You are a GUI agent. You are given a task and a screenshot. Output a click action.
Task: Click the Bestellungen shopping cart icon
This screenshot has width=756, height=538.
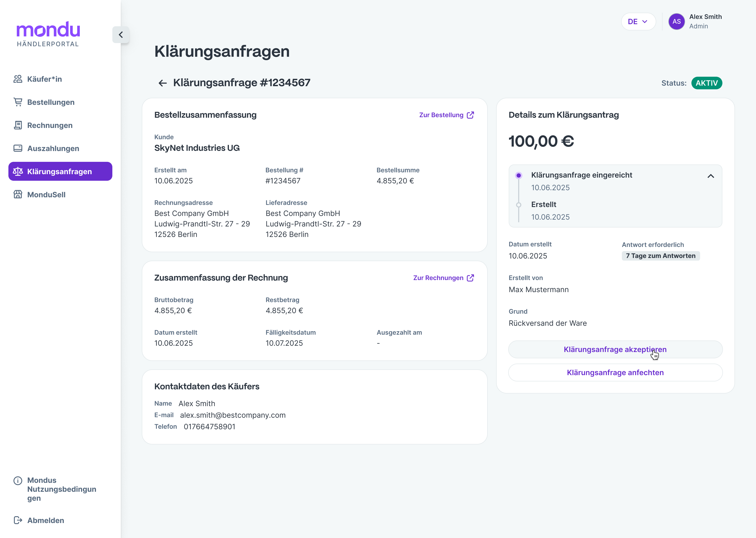pyautogui.click(x=18, y=102)
